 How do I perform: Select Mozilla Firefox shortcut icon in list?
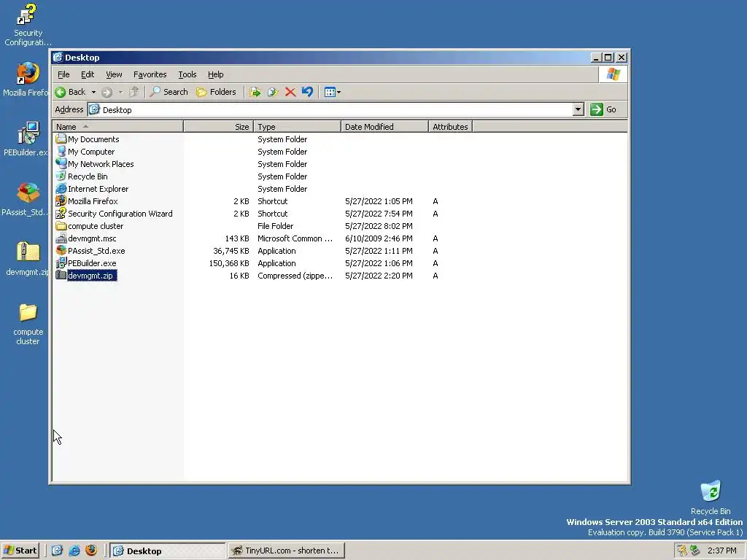(61, 201)
